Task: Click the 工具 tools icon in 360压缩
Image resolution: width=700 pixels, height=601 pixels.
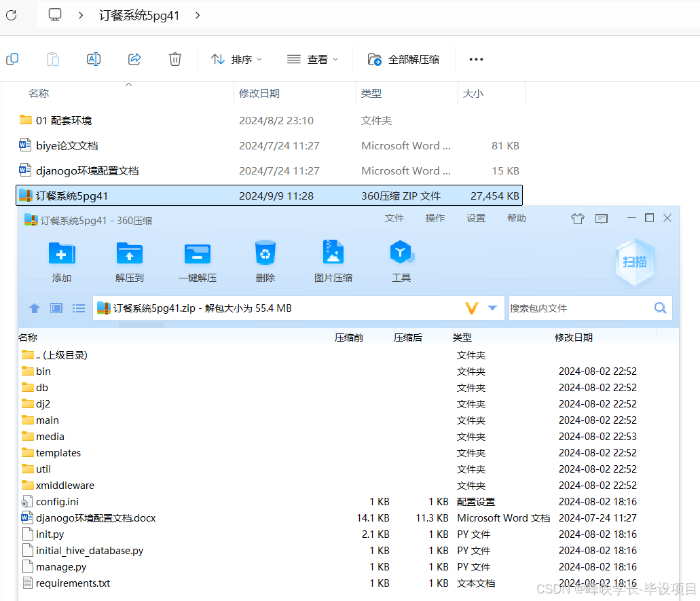Action: coord(401,261)
